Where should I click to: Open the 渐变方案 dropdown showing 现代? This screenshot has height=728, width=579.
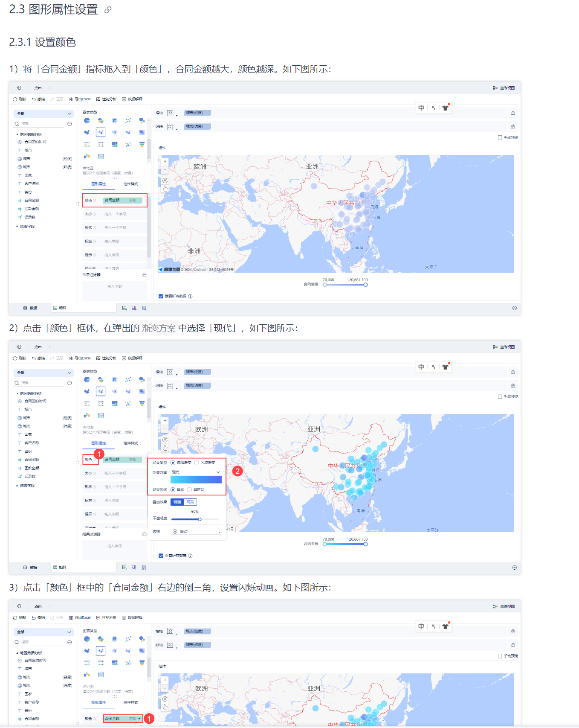[x=196, y=472]
